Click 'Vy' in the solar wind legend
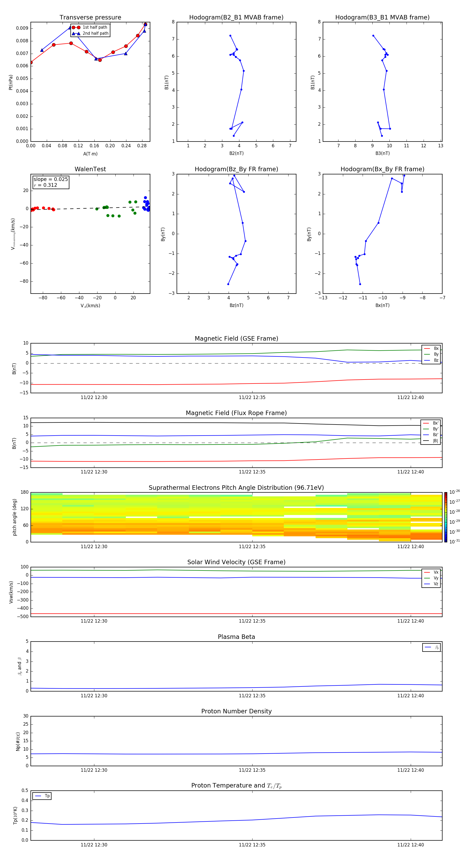The width and height of the screenshot is (473, 868). (436, 578)
